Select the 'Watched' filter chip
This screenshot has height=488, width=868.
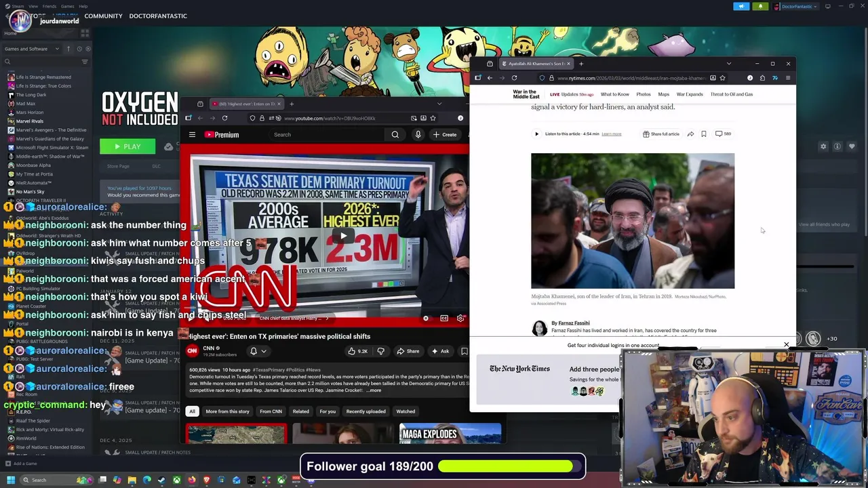point(406,411)
